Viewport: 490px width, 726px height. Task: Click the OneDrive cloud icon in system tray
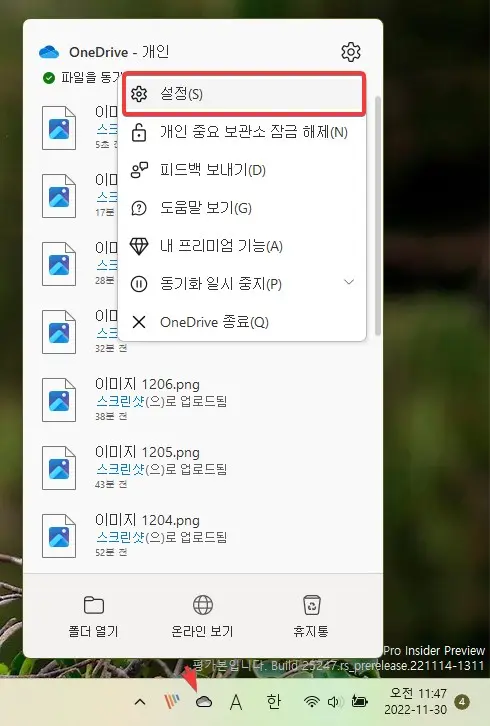tap(204, 702)
